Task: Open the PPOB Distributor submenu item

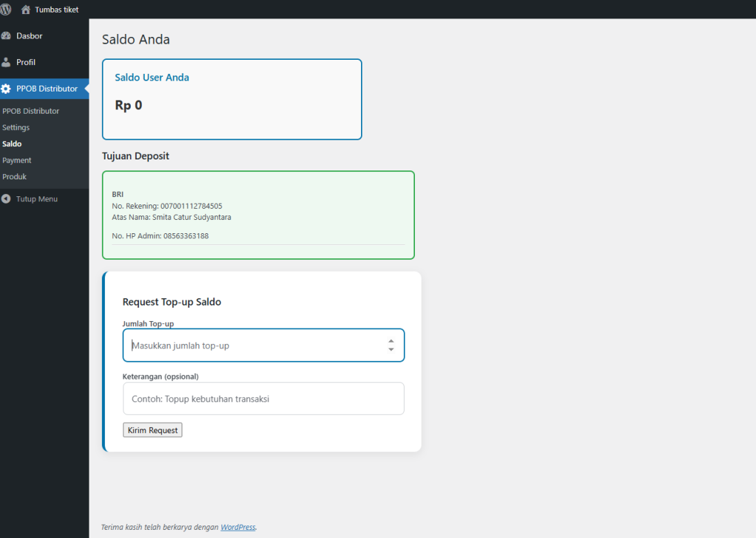Action: click(x=31, y=111)
